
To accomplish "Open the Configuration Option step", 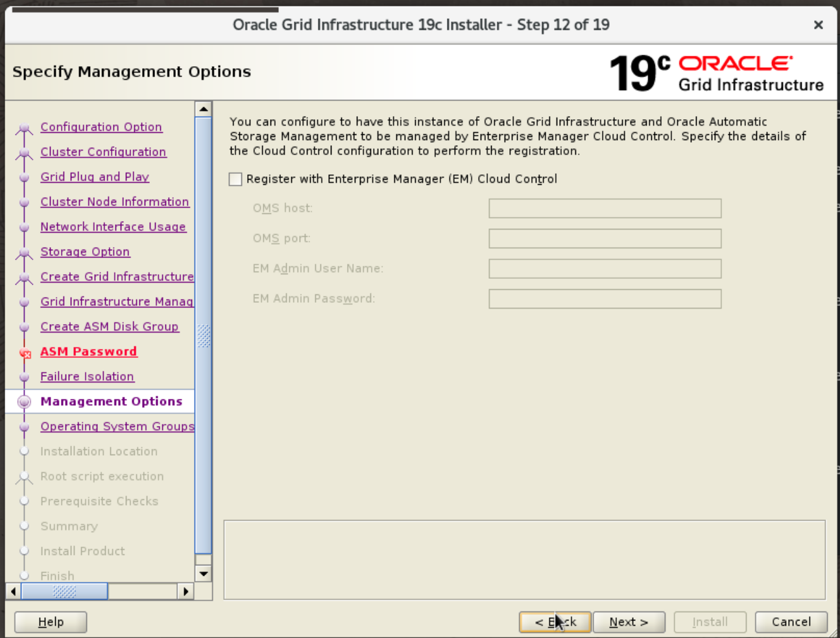I will coord(101,127).
